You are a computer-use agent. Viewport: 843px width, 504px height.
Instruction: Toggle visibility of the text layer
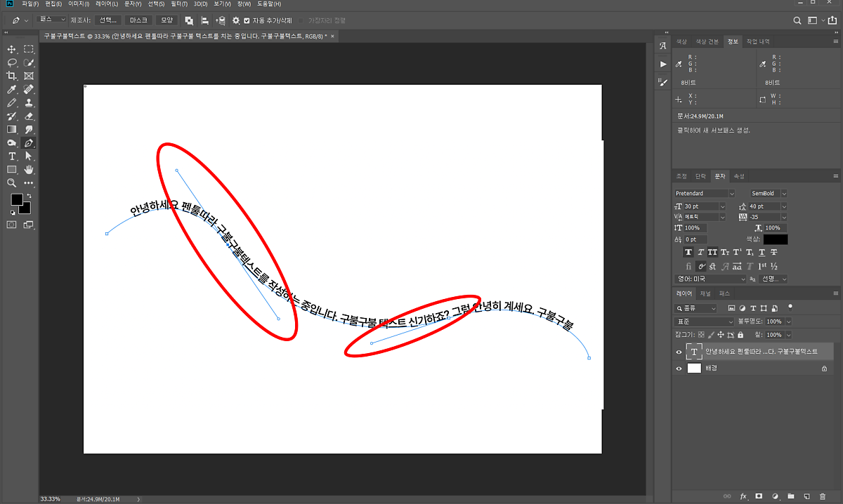679,352
